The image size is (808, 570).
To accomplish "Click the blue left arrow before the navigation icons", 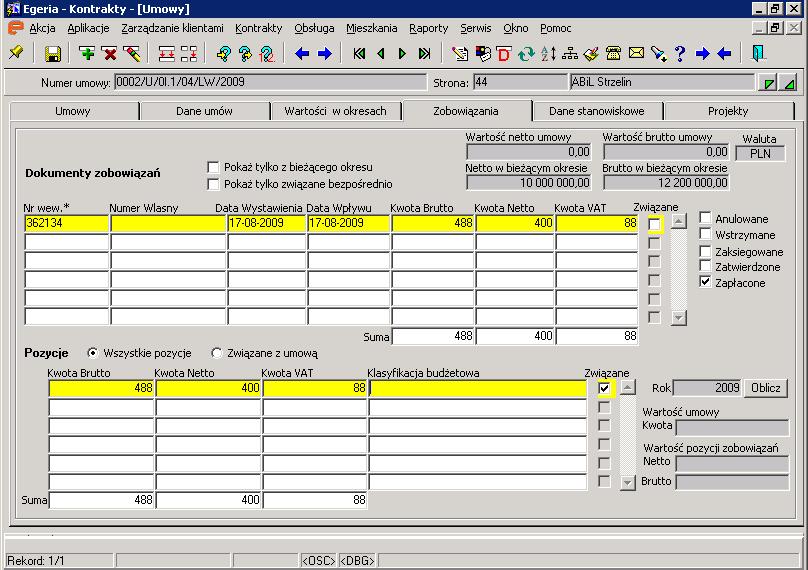I will [x=302, y=53].
